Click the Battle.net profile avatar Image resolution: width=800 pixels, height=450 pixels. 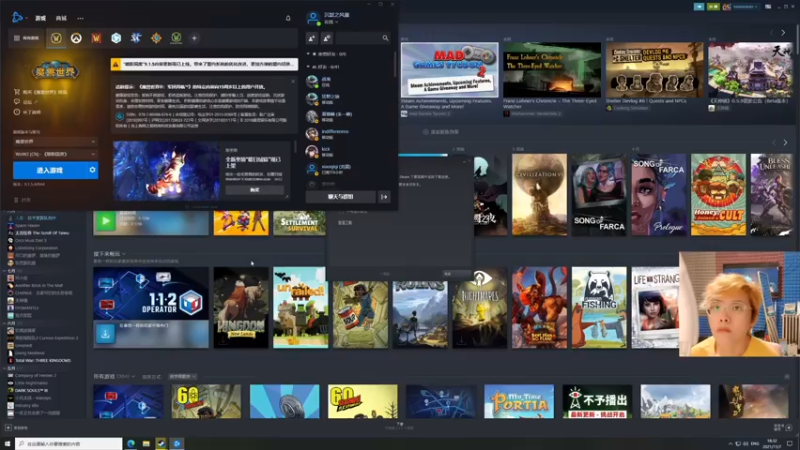313,18
